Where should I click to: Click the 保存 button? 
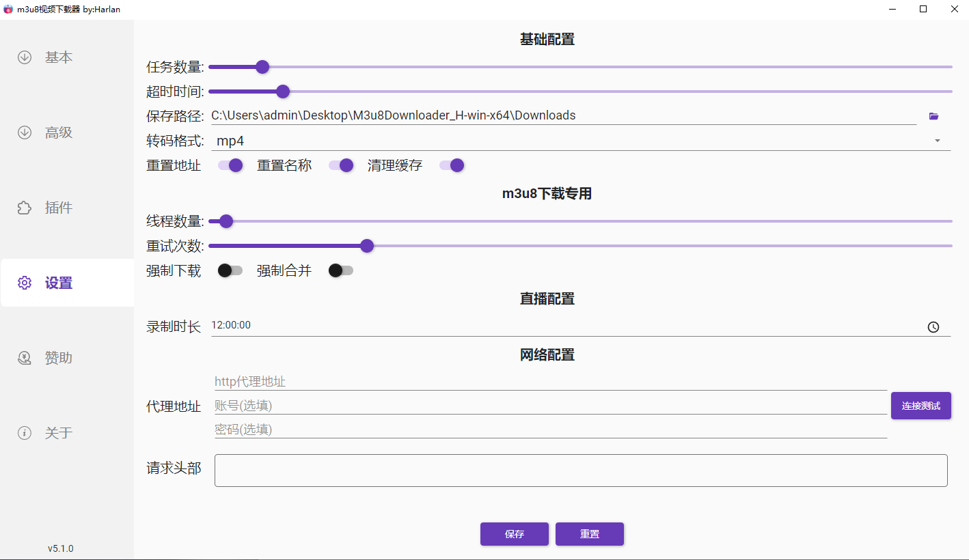pyautogui.click(x=515, y=534)
